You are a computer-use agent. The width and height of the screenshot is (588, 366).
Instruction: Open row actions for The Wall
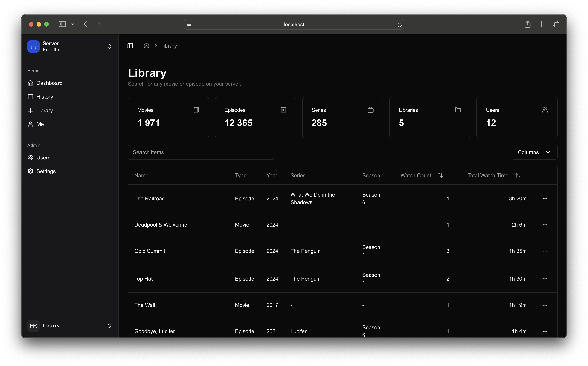[545, 305]
